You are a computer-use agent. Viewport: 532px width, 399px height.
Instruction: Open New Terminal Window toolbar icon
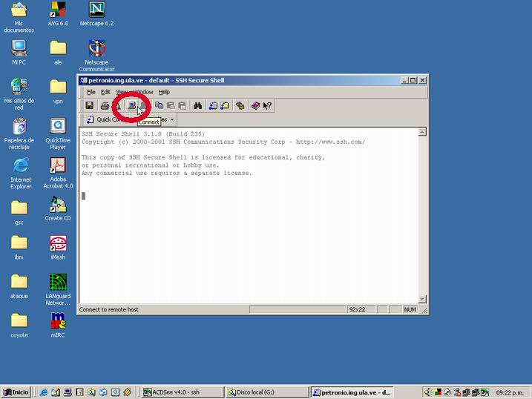pyautogui.click(x=213, y=105)
